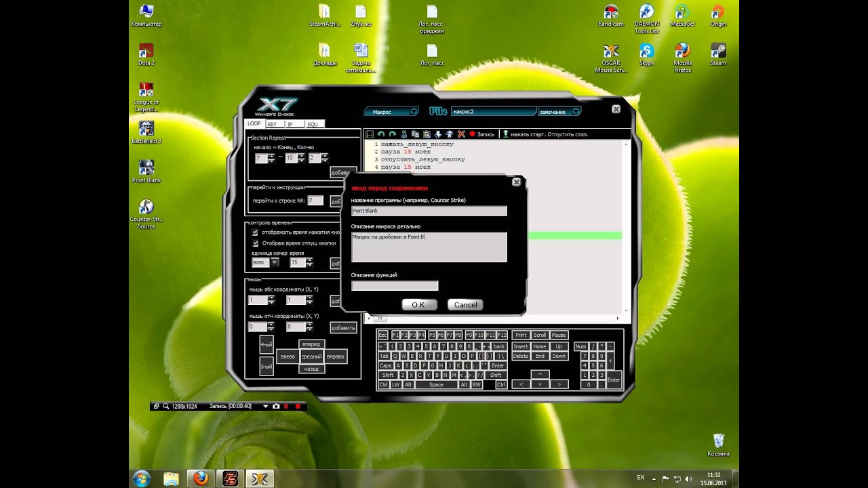
Task: Open Skype desktop icon
Action: [x=646, y=56]
